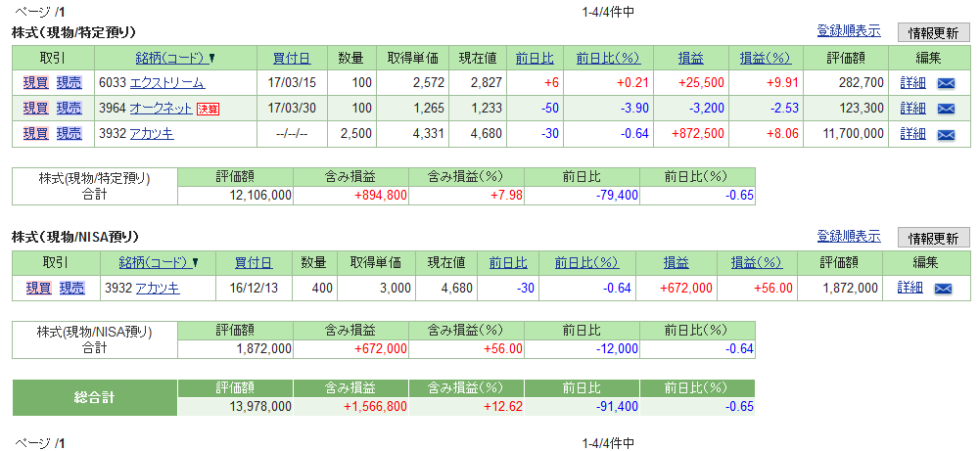The image size is (980, 451).
Task: Click 株式(現物/NISA預り) section heading
Action: coord(75,238)
